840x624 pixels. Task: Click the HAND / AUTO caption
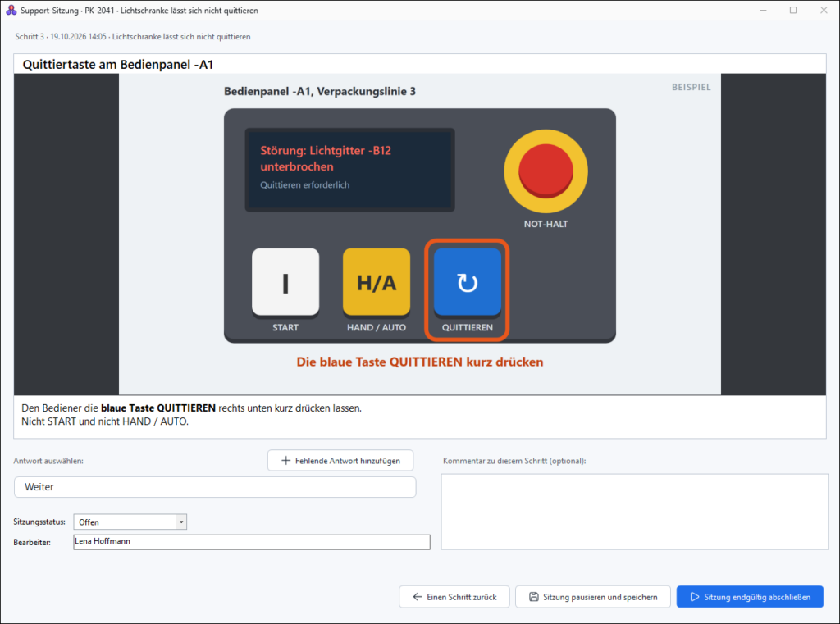tap(377, 327)
